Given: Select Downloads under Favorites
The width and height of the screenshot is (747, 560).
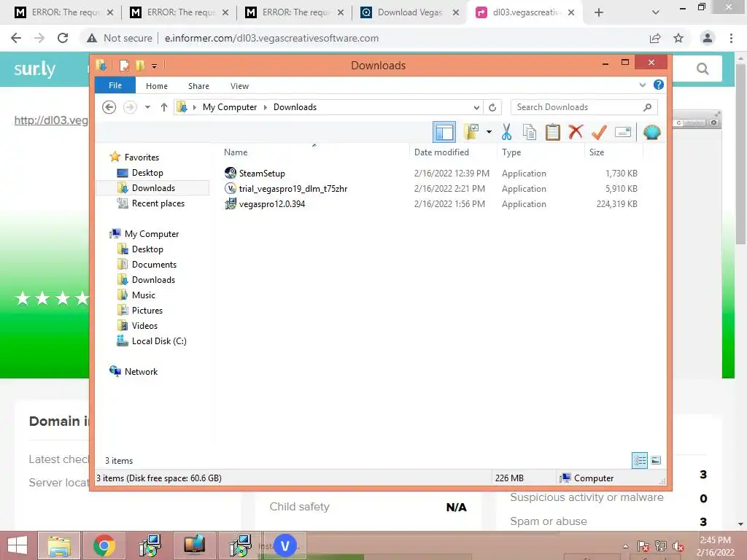Looking at the screenshot, I should 153,188.
